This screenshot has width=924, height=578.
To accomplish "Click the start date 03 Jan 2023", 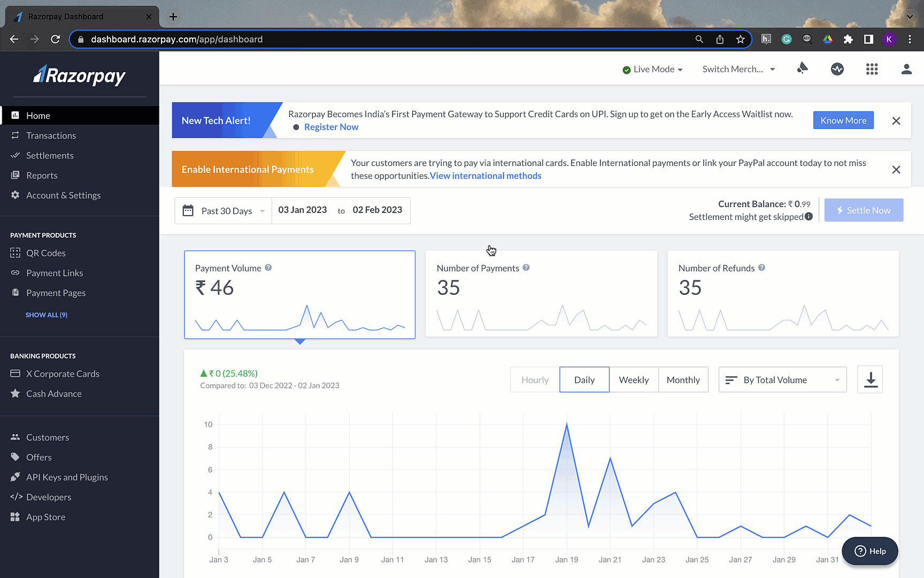I will point(303,210).
